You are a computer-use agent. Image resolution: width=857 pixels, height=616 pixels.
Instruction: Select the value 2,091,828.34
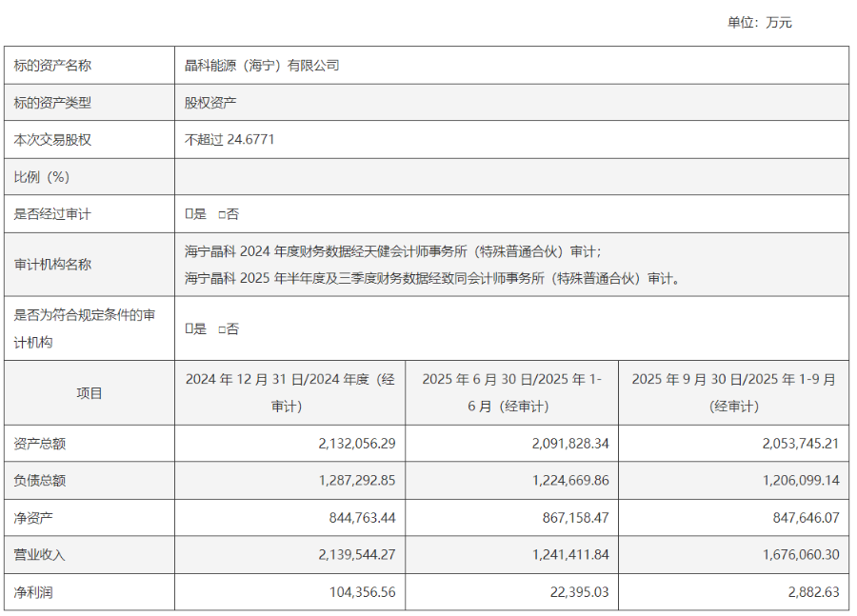tap(570, 444)
